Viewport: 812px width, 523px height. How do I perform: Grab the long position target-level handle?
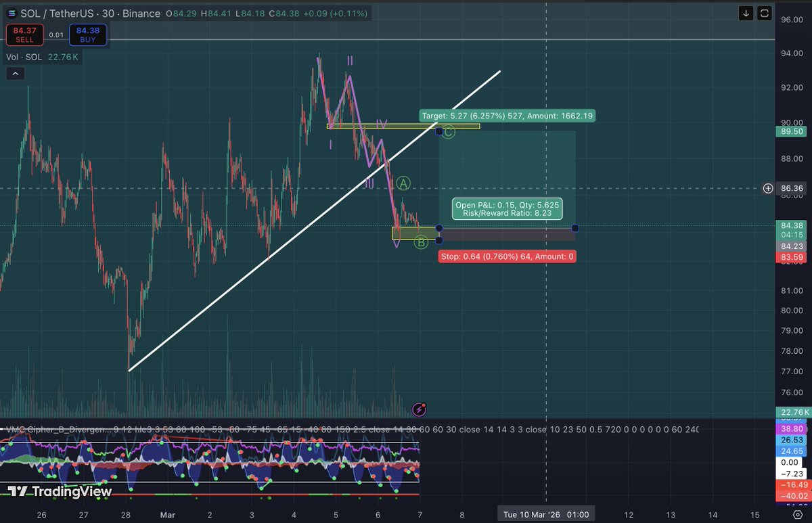[x=439, y=131]
